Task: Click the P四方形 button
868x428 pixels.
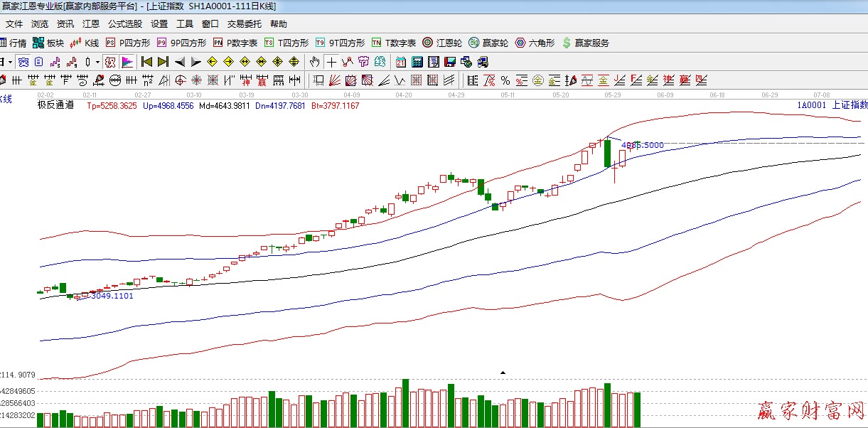Action: 128,43
